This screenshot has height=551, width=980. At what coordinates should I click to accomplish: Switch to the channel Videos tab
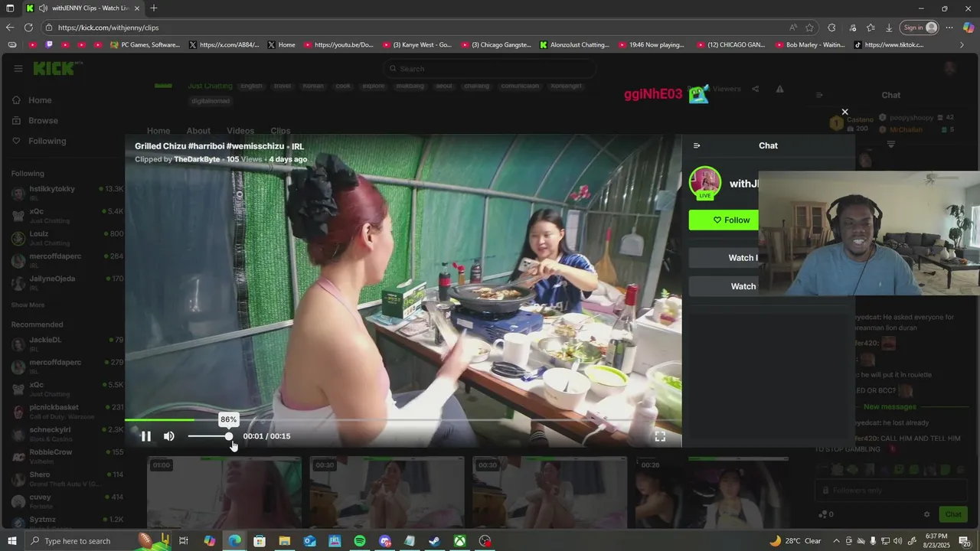[240, 131]
